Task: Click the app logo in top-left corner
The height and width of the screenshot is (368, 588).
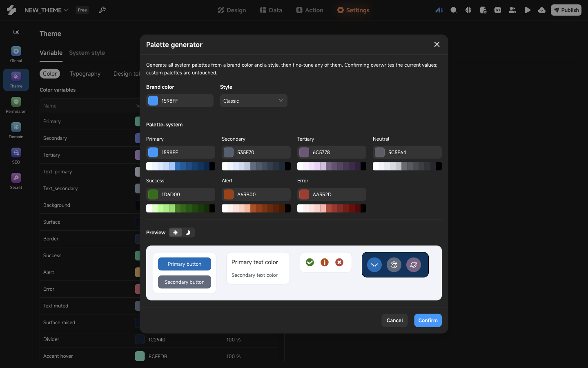Action: [11, 10]
